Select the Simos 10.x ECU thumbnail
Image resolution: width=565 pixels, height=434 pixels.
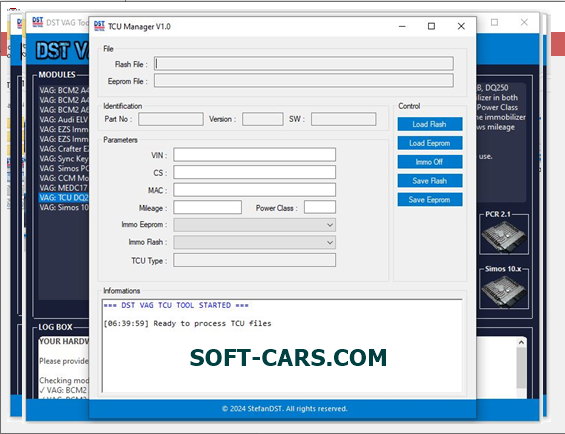pyautogui.click(x=504, y=291)
